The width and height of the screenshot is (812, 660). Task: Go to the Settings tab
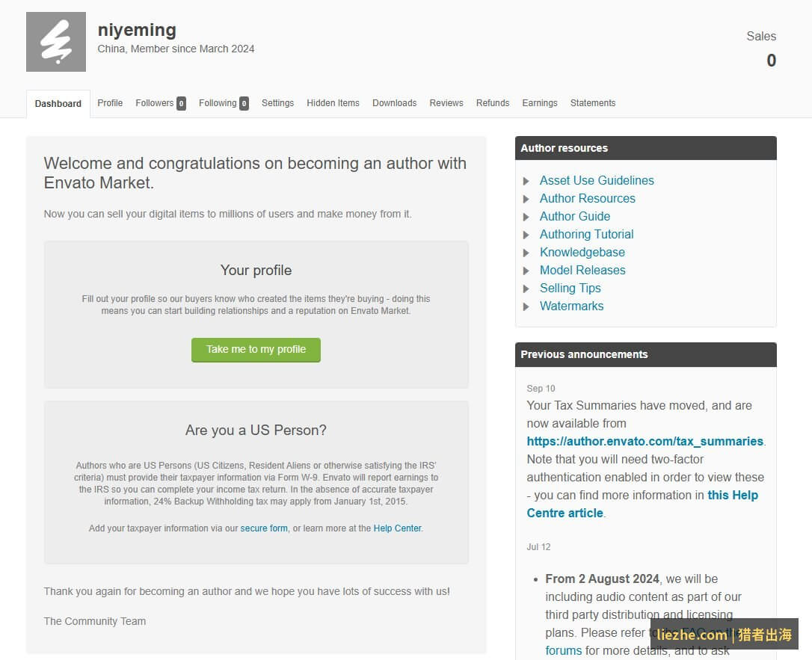point(277,103)
